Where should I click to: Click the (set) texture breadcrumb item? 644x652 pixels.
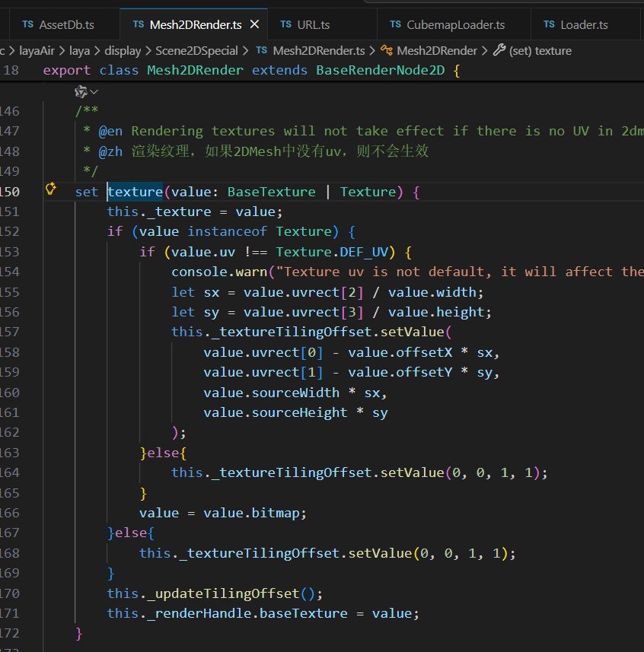(540, 50)
